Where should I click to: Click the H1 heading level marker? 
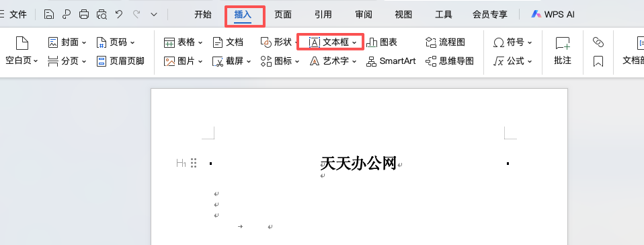pos(181,163)
